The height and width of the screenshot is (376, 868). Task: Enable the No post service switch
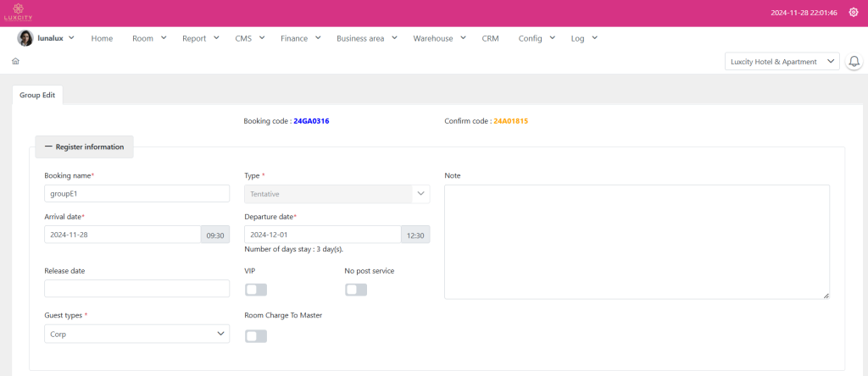(355, 290)
